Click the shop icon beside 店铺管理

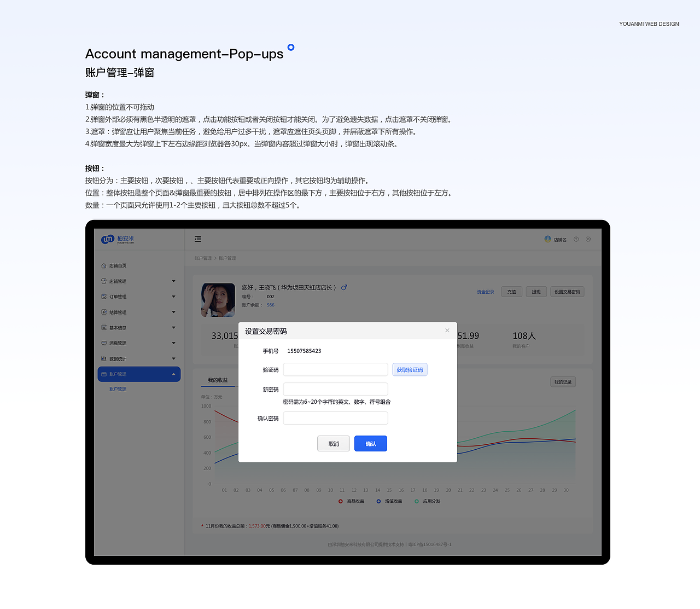click(104, 281)
